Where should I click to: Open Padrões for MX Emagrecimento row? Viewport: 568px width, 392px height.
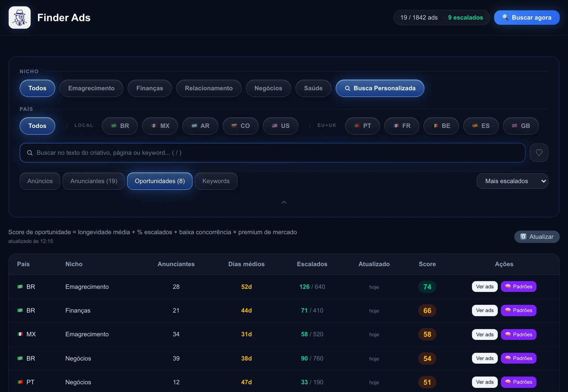coord(518,335)
